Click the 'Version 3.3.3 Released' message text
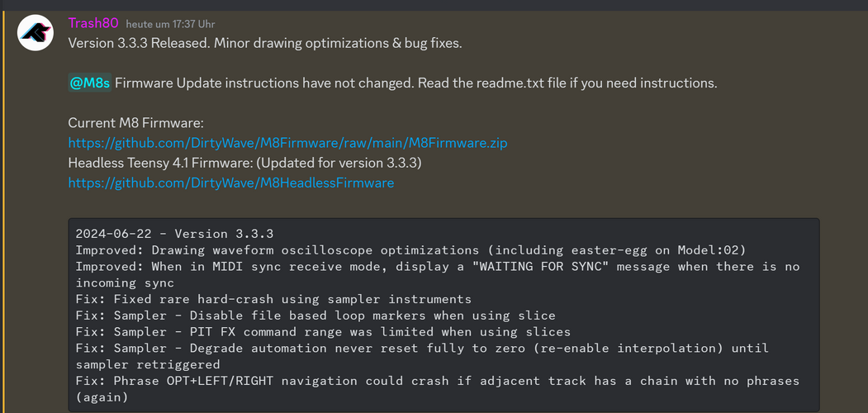868x413 pixels. click(264, 43)
